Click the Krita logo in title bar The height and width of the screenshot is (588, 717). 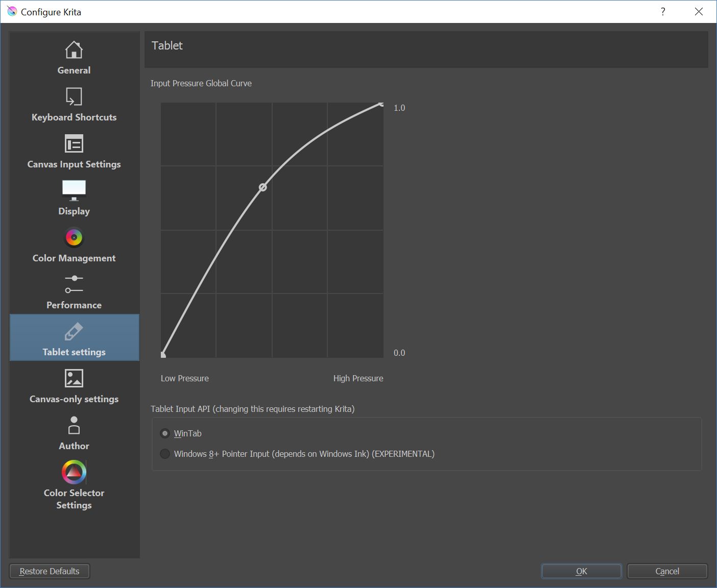(x=12, y=11)
